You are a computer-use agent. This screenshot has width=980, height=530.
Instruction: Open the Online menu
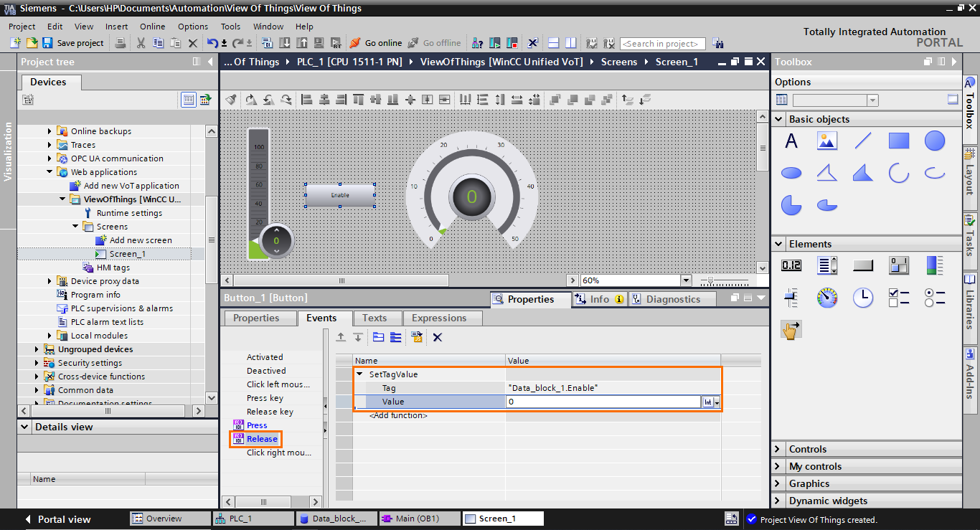click(x=152, y=27)
